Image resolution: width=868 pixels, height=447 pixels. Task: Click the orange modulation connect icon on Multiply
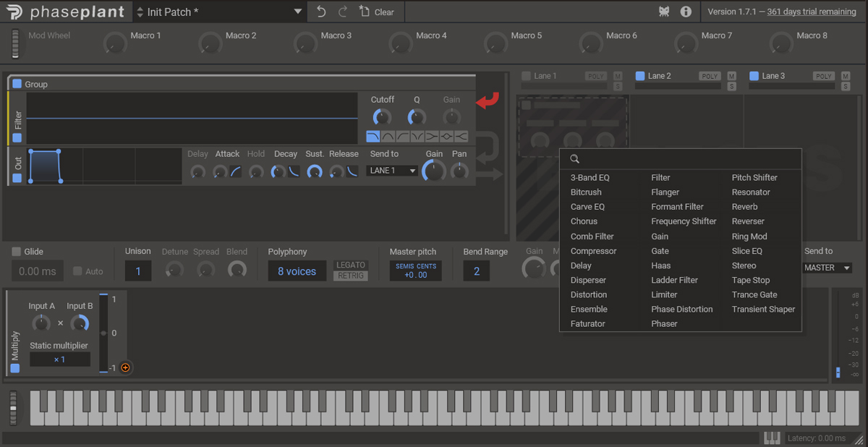tap(125, 367)
